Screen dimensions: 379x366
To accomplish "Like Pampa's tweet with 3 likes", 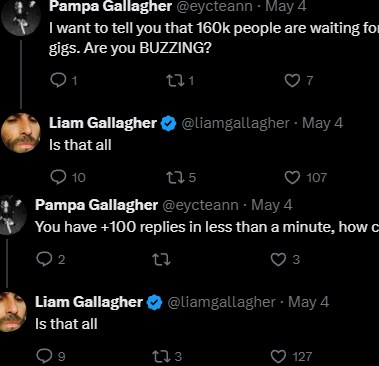I will (x=278, y=259).
